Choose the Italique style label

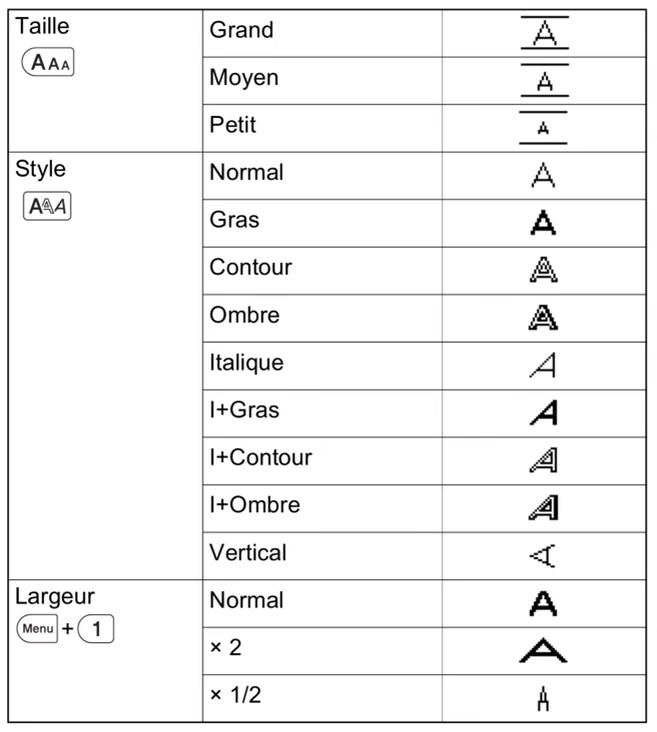coord(246,363)
